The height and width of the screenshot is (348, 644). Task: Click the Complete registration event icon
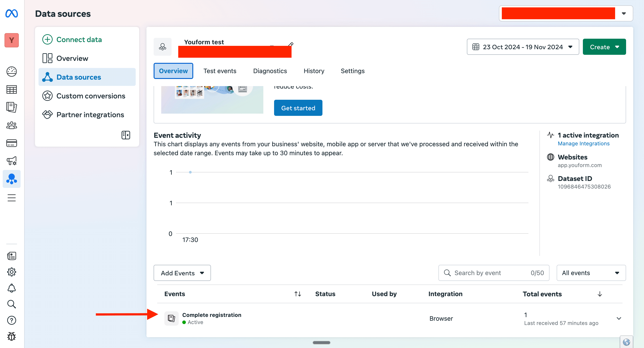[x=172, y=318]
